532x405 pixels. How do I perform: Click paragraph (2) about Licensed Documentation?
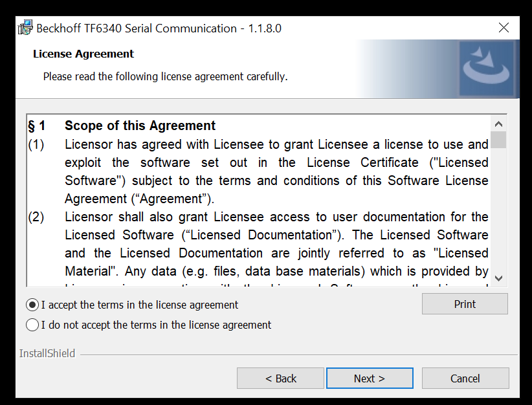(x=276, y=235)
